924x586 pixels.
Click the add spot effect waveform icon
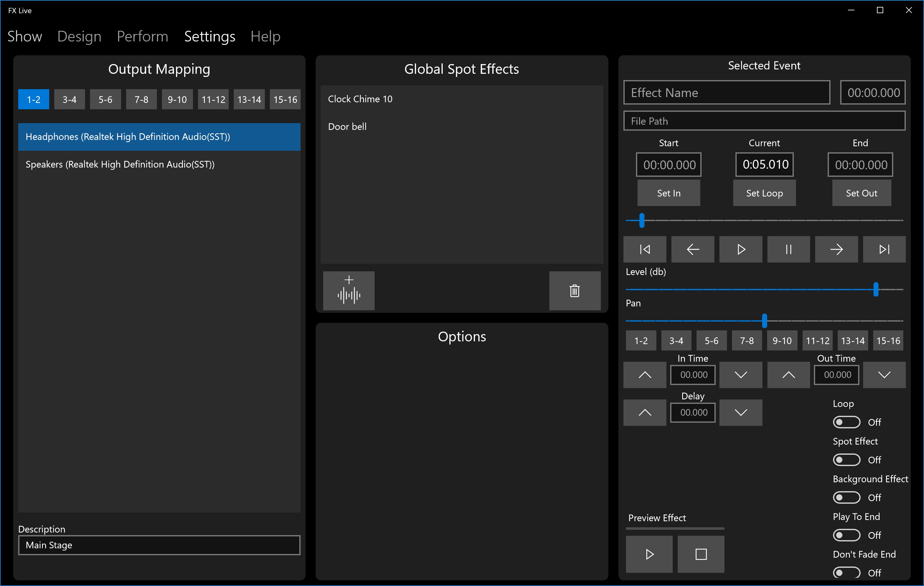pos(348,291)
